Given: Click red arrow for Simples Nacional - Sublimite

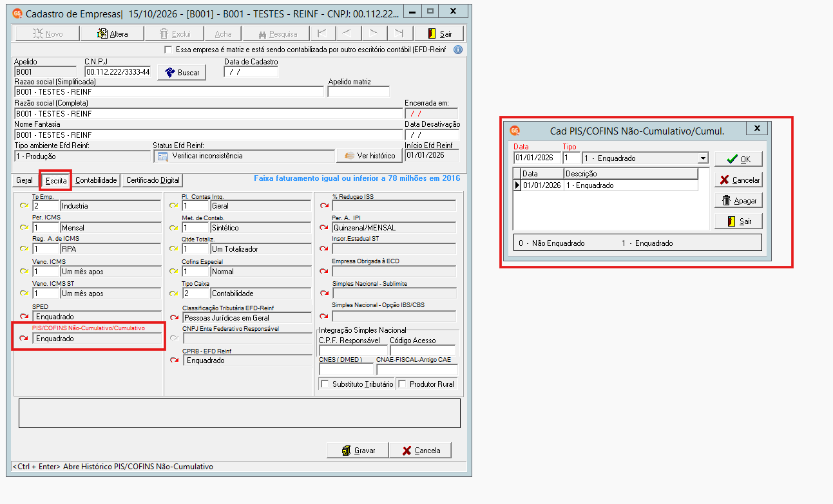Looking at the screenshot, I should (323, 294).
